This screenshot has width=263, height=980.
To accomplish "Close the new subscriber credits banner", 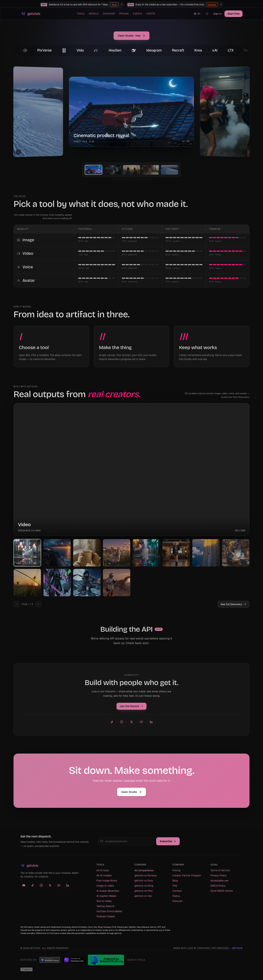I will (221, 5).
